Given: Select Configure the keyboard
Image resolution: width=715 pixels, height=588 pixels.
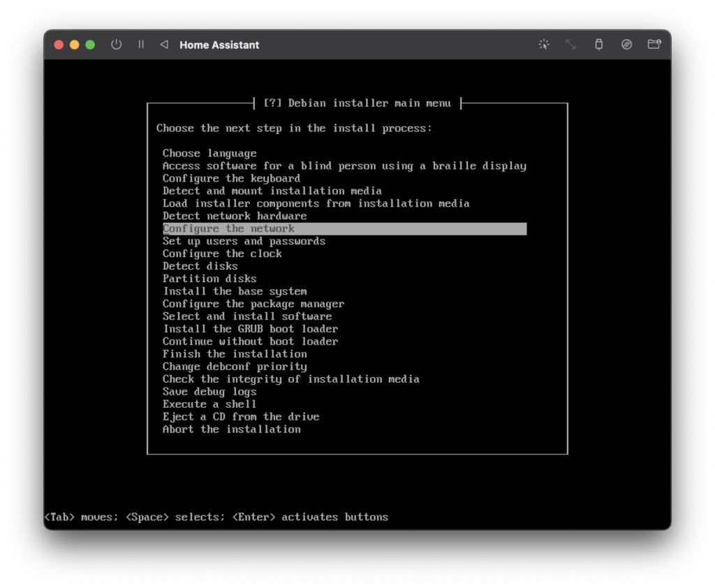Looking at the screenshot, I should click(x=344, y=178).
